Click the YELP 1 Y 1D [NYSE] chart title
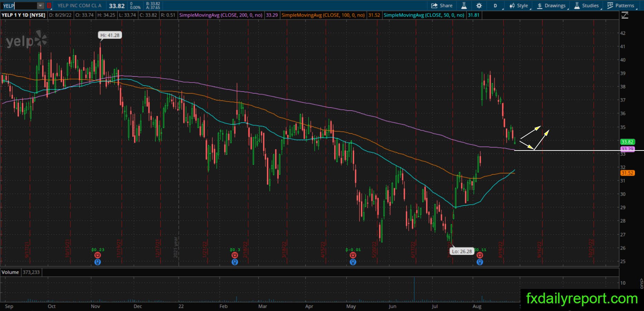This screenshot has height=311, width=644. 23,15
